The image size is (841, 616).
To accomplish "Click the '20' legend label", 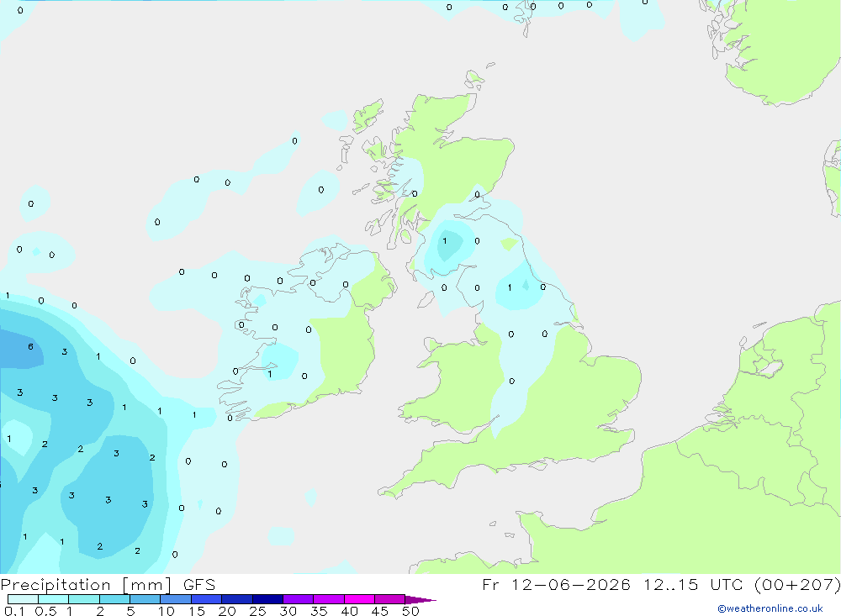I will [227, 611].
